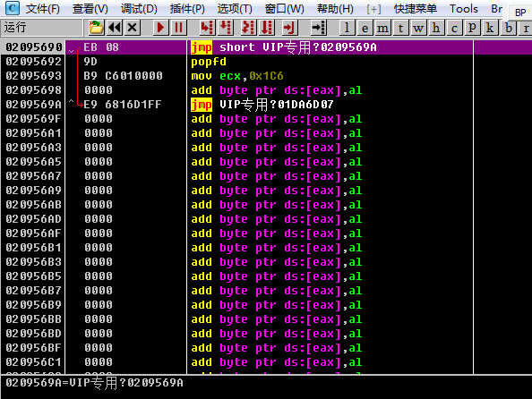Click info pane text 0209569A=VIP专用?0209569A
This screenshot has height=399, width=532.
point(94,383)
